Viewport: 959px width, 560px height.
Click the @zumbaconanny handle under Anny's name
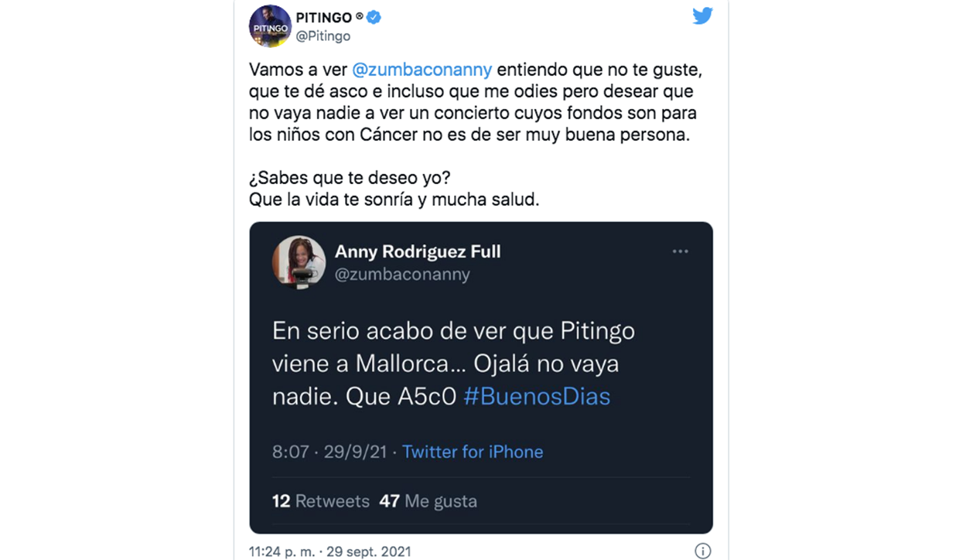[402, 275]
